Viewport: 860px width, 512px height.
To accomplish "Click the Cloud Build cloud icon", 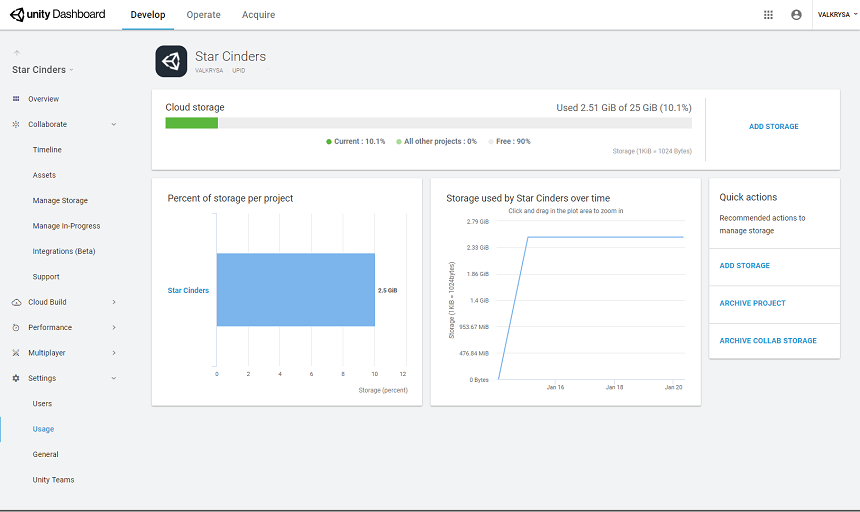I will point(16,302).
